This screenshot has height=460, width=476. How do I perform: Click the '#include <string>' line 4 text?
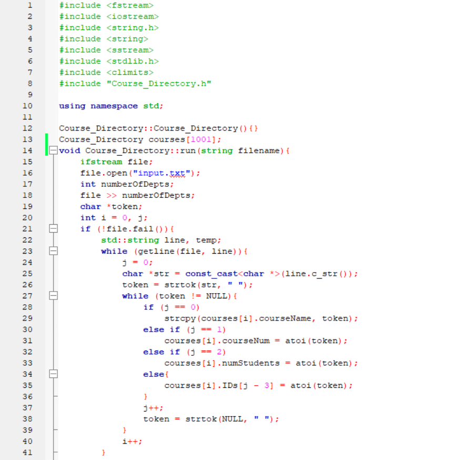104,39
